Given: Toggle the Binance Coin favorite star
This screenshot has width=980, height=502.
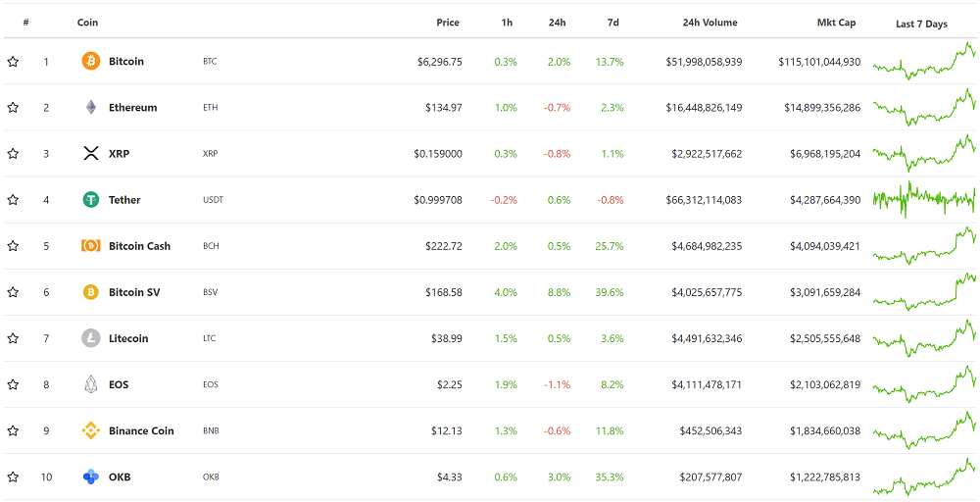Looking at the screenshot, I should [x=13, y=430].
